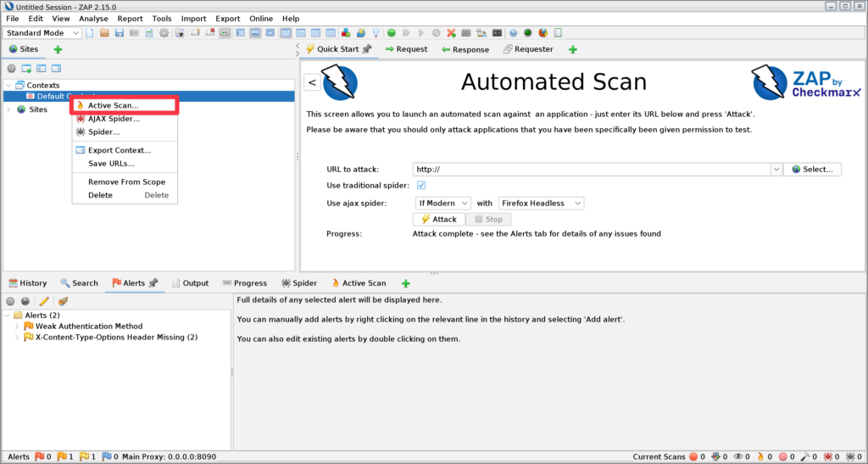Click the green plus beside Sites tab
The image size is (868, 464).
pos(58,49)
